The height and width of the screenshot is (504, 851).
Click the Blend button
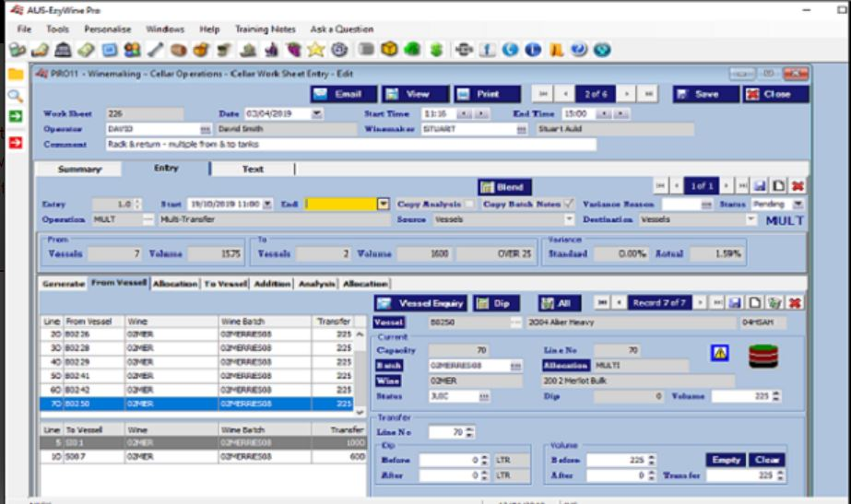[x=504, y=187]
